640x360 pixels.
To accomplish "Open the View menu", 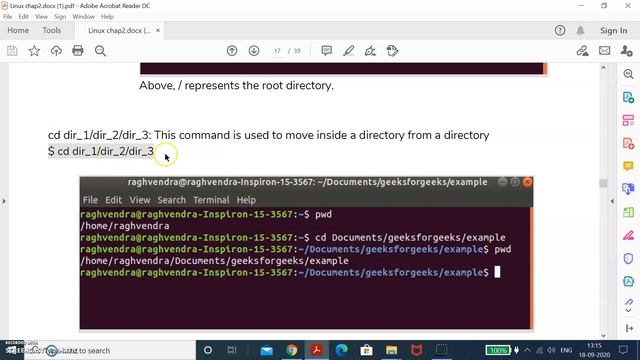I will click(x=41, y=17).
